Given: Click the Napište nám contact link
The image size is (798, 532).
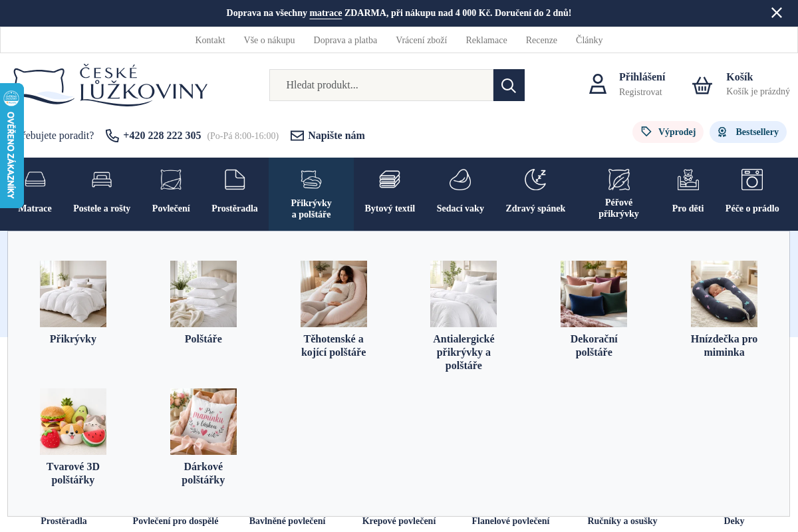Looking at the screenshot, I should [336, 136].
